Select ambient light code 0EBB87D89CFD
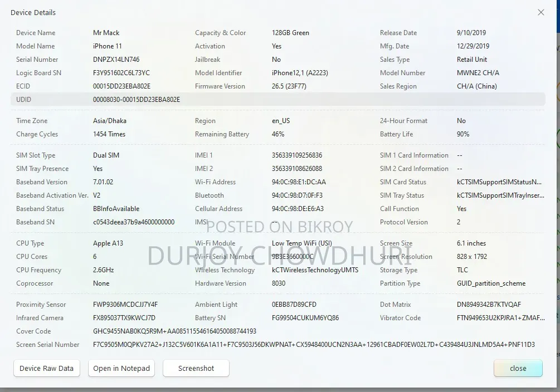 [294, 305]
